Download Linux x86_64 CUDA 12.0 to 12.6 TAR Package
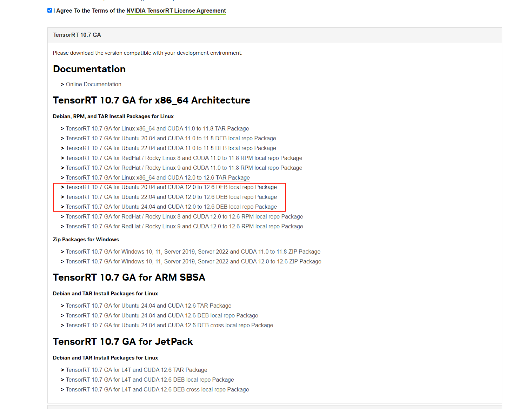Image resolution: width=532 pixels, height=409 pixels. click(x=158, y=178)
